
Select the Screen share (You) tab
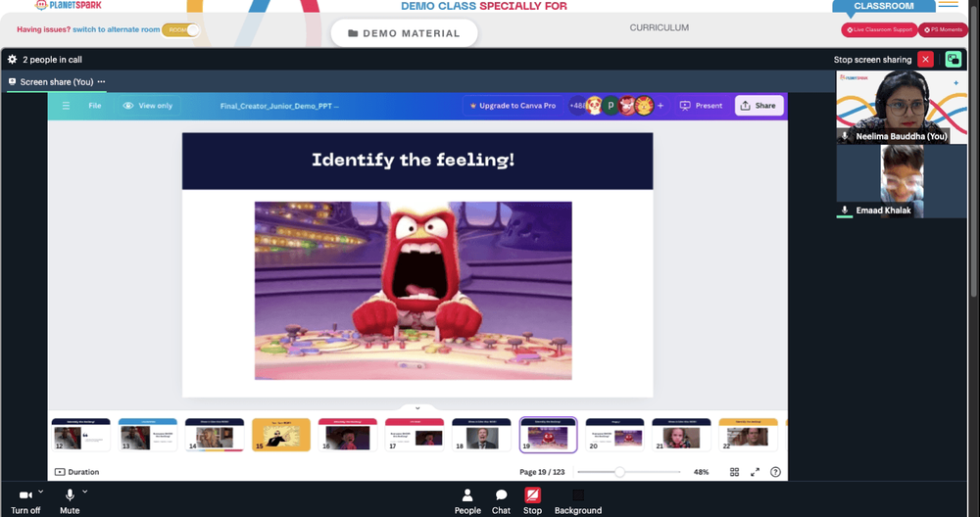pyautogui.click(x=56, y=82)
